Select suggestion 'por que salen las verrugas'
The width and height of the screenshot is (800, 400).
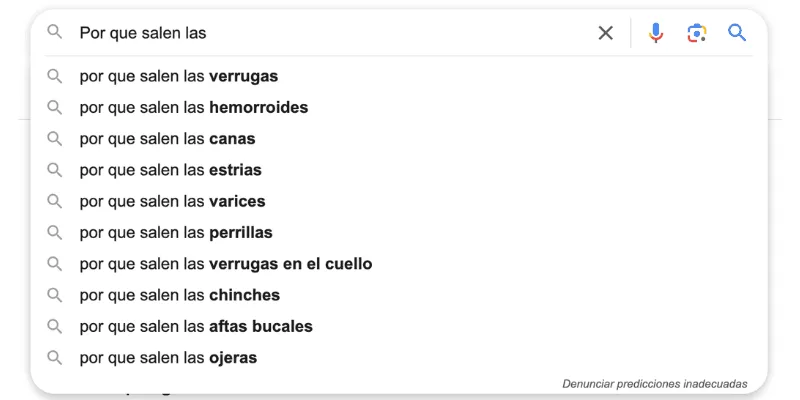pos(179,76)
